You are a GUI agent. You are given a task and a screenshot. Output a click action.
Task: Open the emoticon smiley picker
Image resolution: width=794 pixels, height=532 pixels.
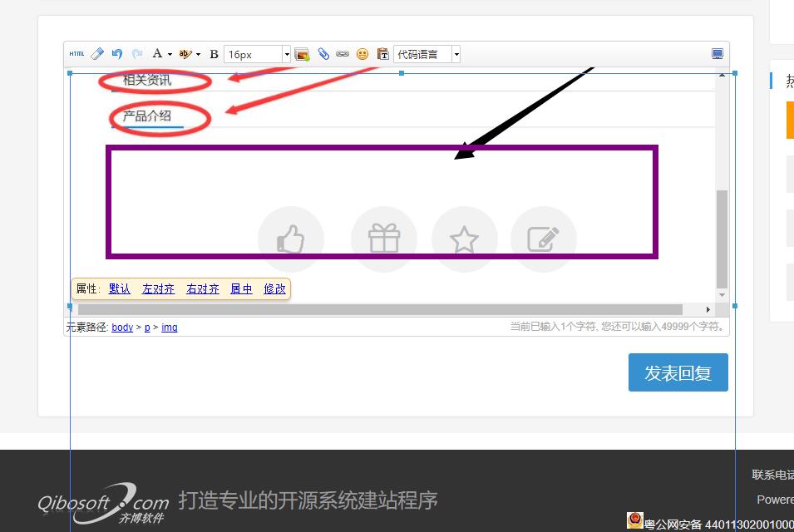[x=362, y=54]
